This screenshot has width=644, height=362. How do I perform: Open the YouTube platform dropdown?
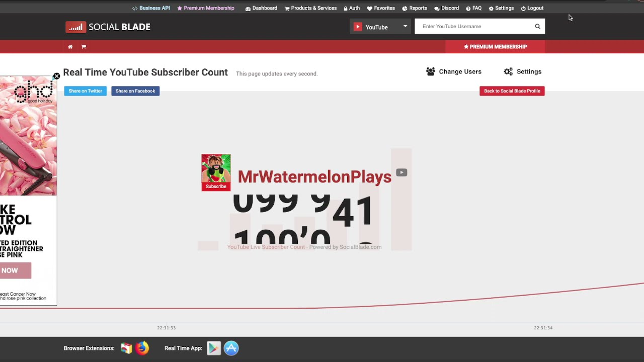coord(380,27)
